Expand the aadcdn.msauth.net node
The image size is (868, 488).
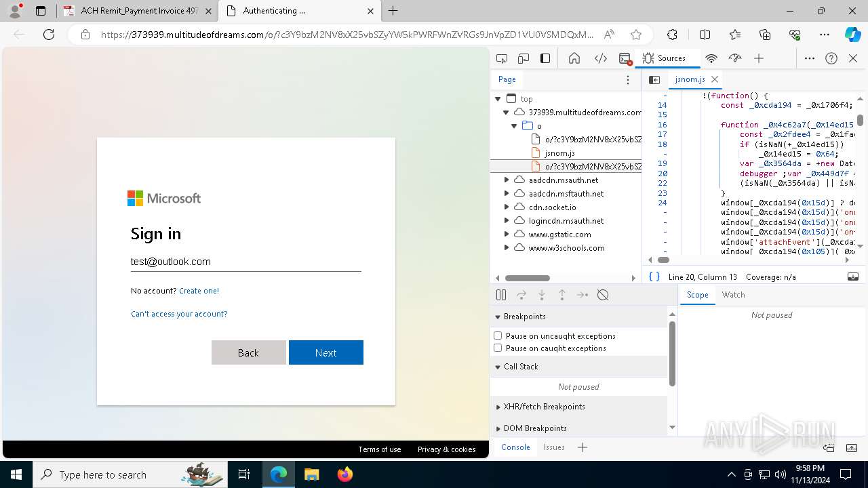pyautogui.click(x=506, y=180)
